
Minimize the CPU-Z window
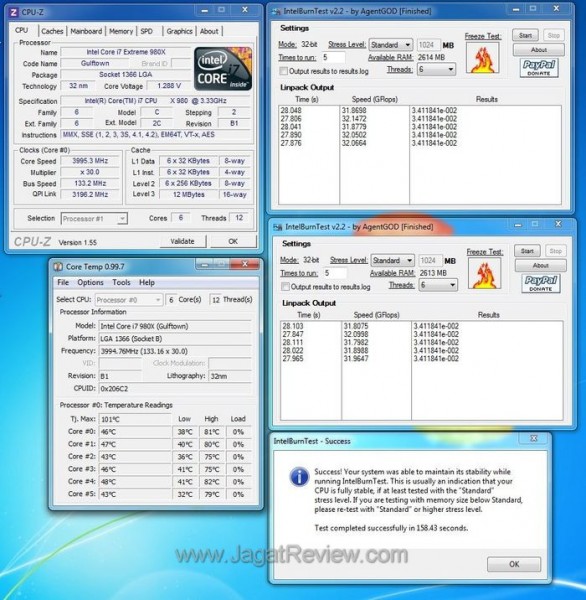click(x=205, y=10)
